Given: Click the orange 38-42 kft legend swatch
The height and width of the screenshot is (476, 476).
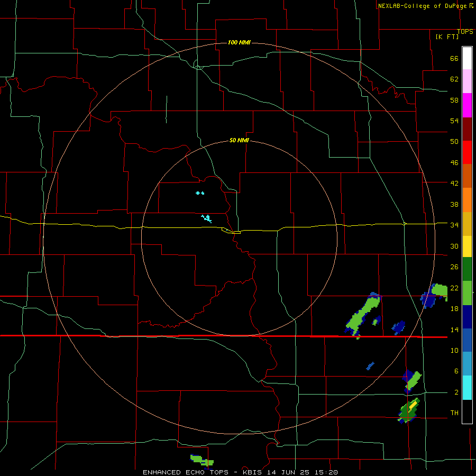Looking at the screenshot, I should coord(467,200).
